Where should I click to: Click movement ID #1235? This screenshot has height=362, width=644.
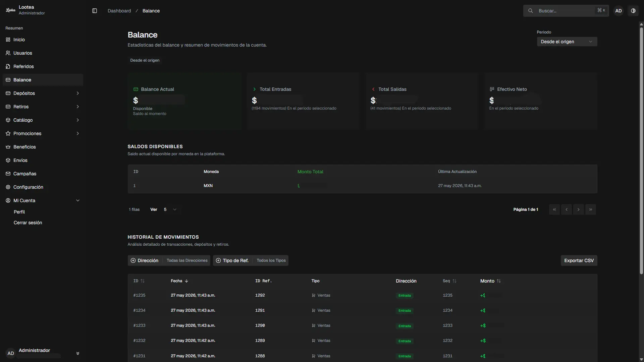pyautogui.click(x=139, y=295)
